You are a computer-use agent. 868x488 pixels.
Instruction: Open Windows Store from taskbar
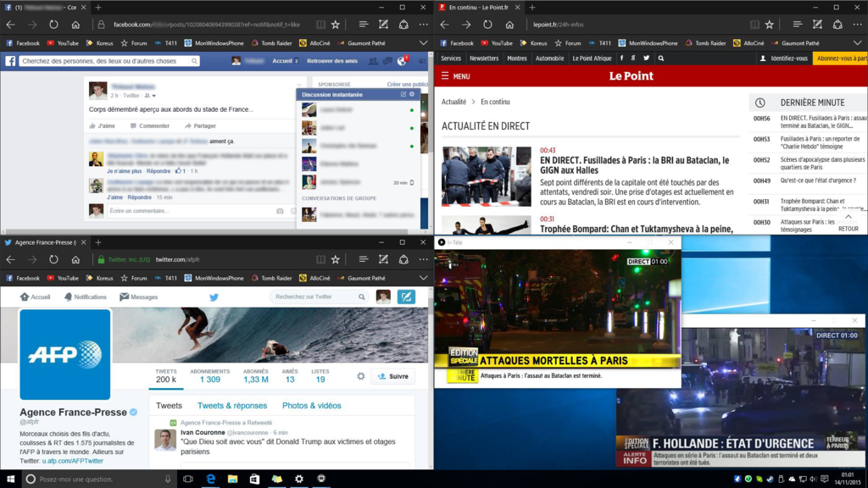(x=254, y=480)
